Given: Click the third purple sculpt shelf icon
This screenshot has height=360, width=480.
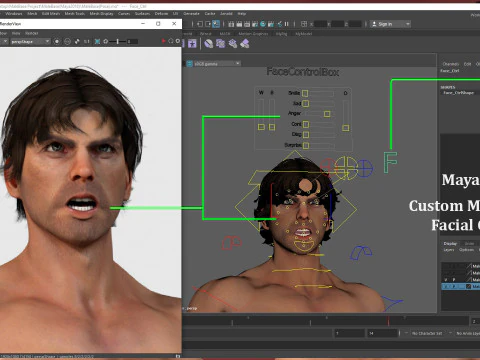Looking at the screenshot, I should click(x=233, y=44).
